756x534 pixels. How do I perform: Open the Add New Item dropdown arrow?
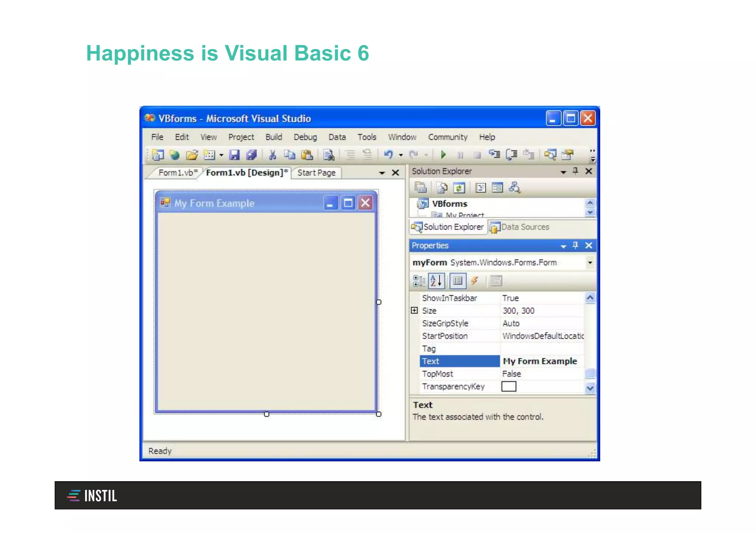(221, 155)
